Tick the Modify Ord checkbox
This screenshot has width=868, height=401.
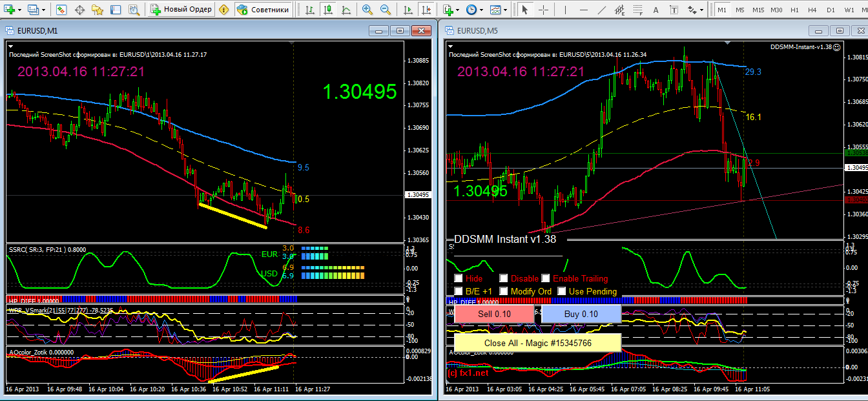504,291
